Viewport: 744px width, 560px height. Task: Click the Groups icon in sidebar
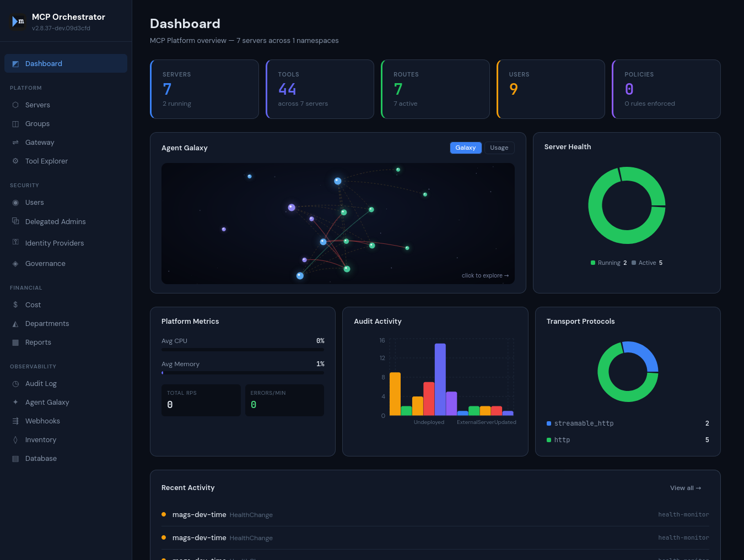pos(15,124)
